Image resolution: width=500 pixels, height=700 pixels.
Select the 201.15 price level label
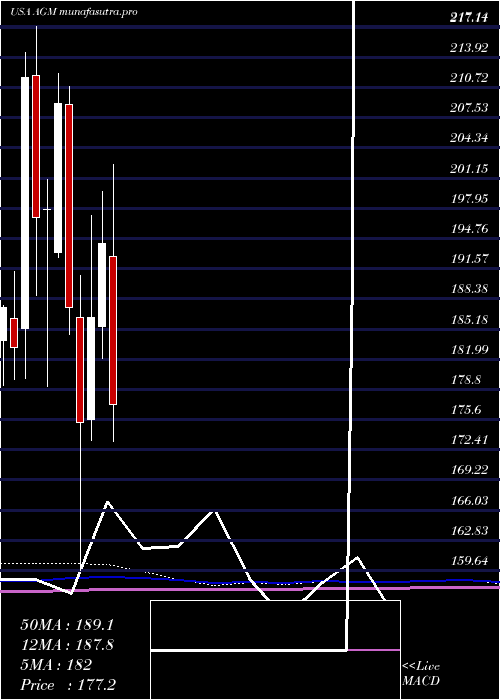(470, 169)
